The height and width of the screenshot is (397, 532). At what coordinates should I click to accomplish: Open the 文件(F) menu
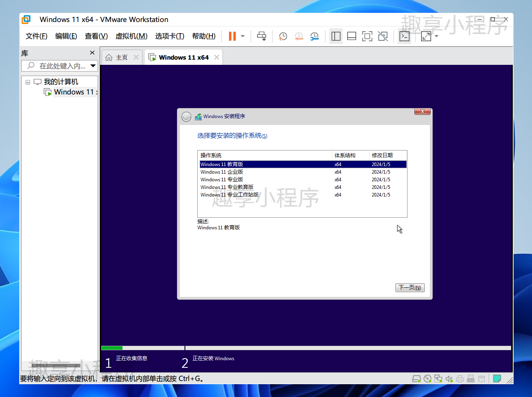click(36, 36)
